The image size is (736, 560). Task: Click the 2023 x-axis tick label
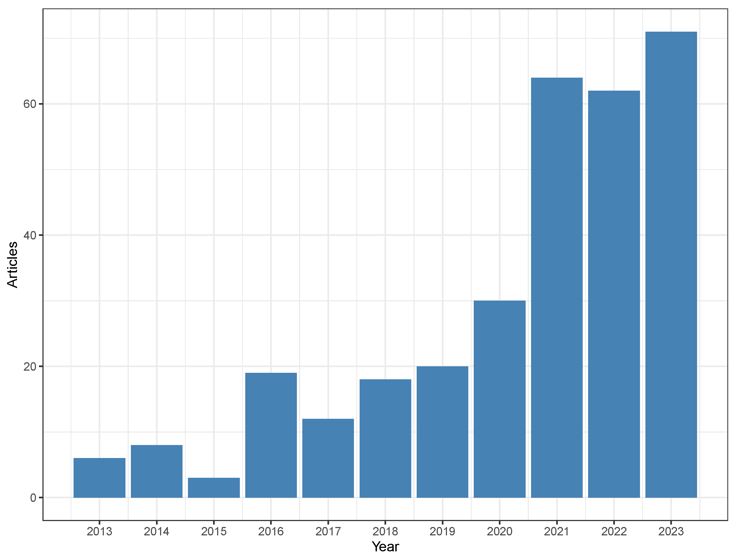coord(671,531)
